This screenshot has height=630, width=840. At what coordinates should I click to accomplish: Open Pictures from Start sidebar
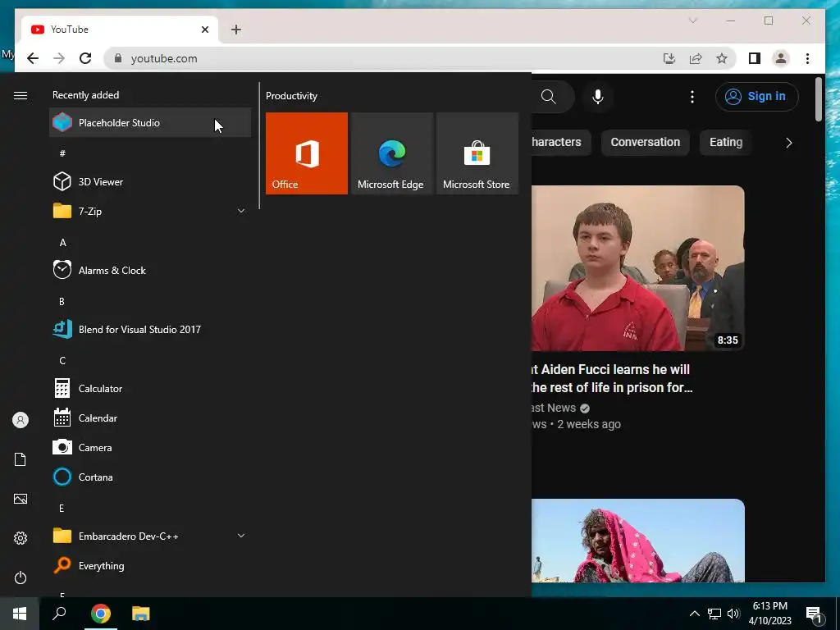(x=21, y=499)
